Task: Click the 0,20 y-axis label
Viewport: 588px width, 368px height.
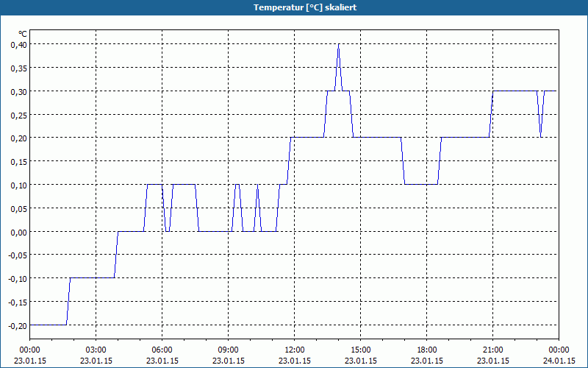Action: pos(19,138)
